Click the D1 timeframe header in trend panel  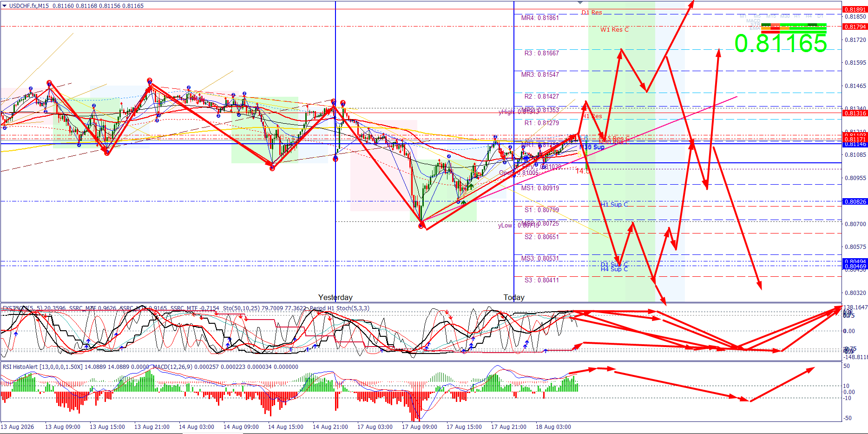click(820, 16)
